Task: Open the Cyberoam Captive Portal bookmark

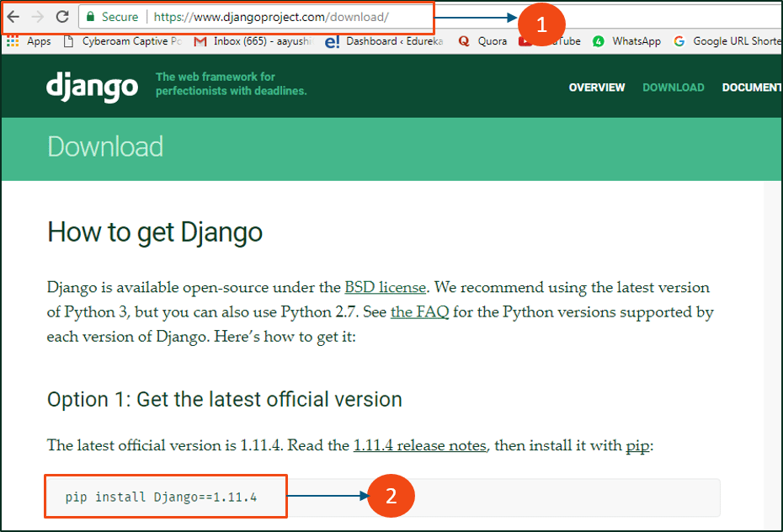Action: [x=123, y=41]
